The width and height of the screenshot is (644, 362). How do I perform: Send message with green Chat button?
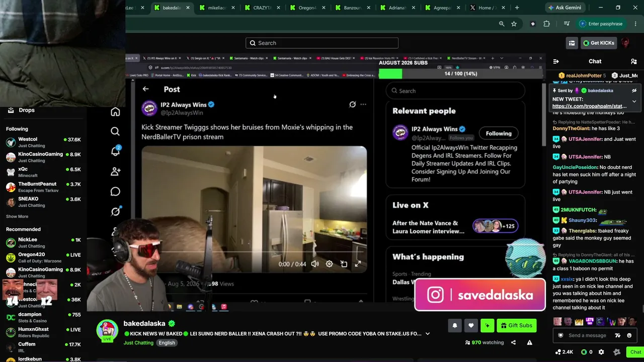click(635, 352)
